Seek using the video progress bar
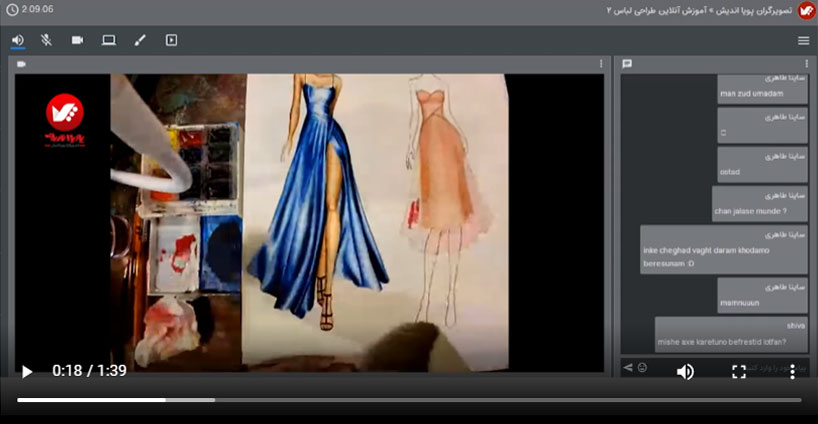Viewport: 818px width, 424px height. click(x=409, y=400)
